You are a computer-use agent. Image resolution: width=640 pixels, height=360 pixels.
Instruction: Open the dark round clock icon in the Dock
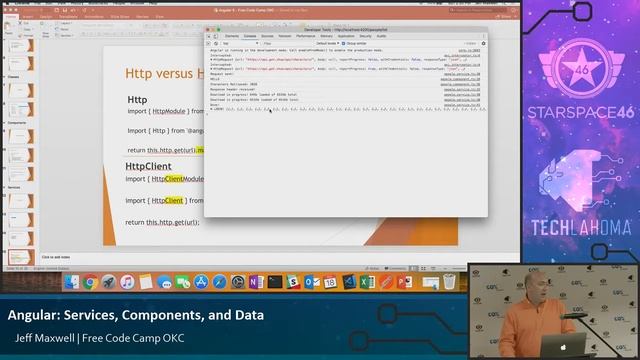click(238, 282)
